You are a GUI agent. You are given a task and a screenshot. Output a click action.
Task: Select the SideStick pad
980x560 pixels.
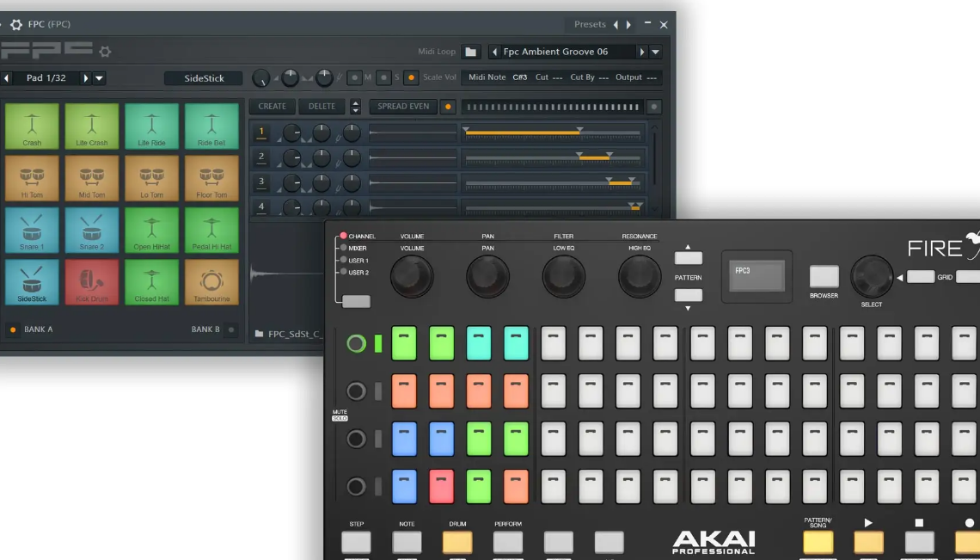click(x=32, y=282)
